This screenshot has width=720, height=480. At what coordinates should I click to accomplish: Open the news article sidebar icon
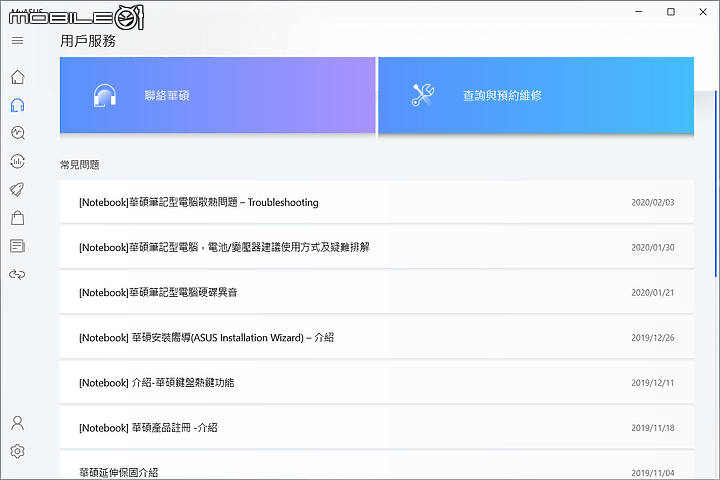click(17, 246)
